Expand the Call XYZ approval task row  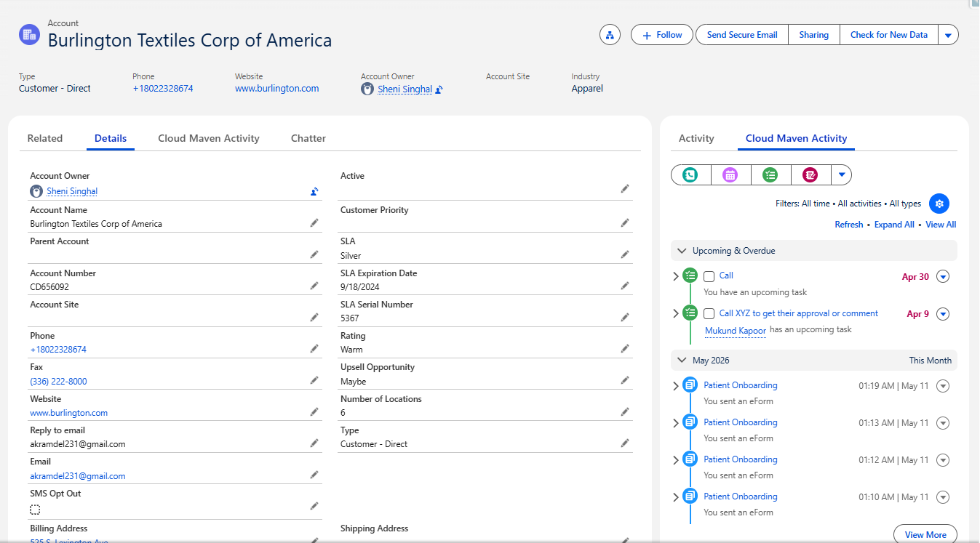tap(676, 314)
